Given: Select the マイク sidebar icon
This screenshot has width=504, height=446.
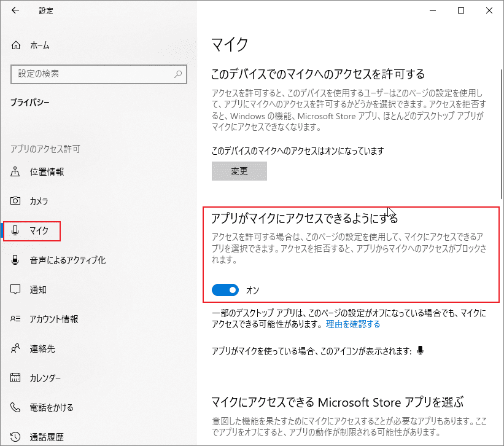Looking at the screenshot, I should (x=15, y=231).
